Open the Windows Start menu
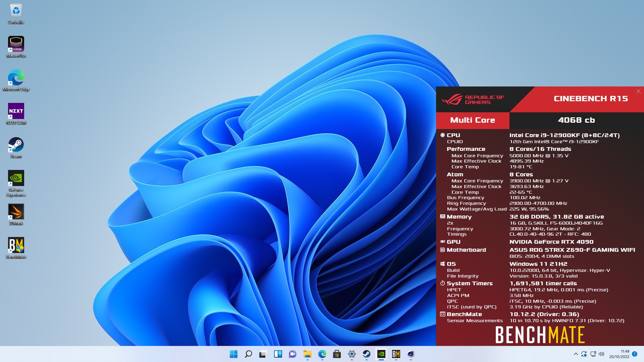The width and height of the screenshot is (644, 362). coord(233,354)
